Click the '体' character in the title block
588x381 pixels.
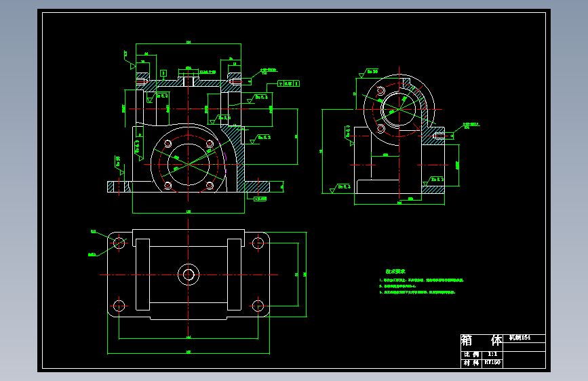496,340
